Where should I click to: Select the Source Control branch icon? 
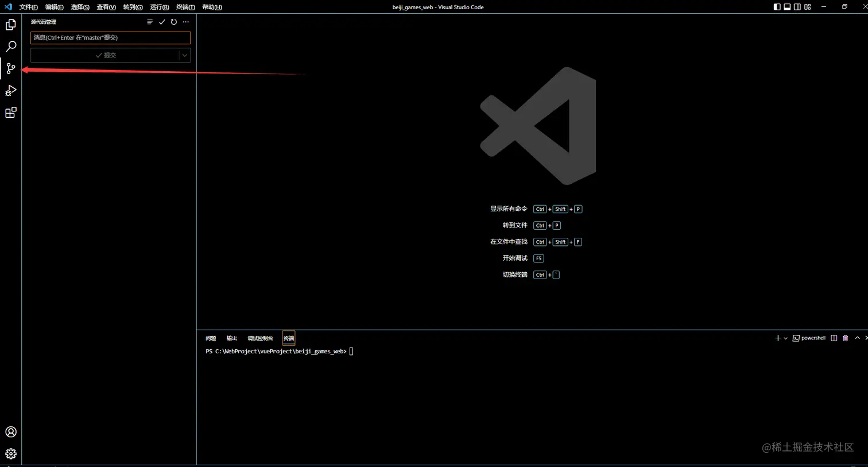[x=11, y=68]
